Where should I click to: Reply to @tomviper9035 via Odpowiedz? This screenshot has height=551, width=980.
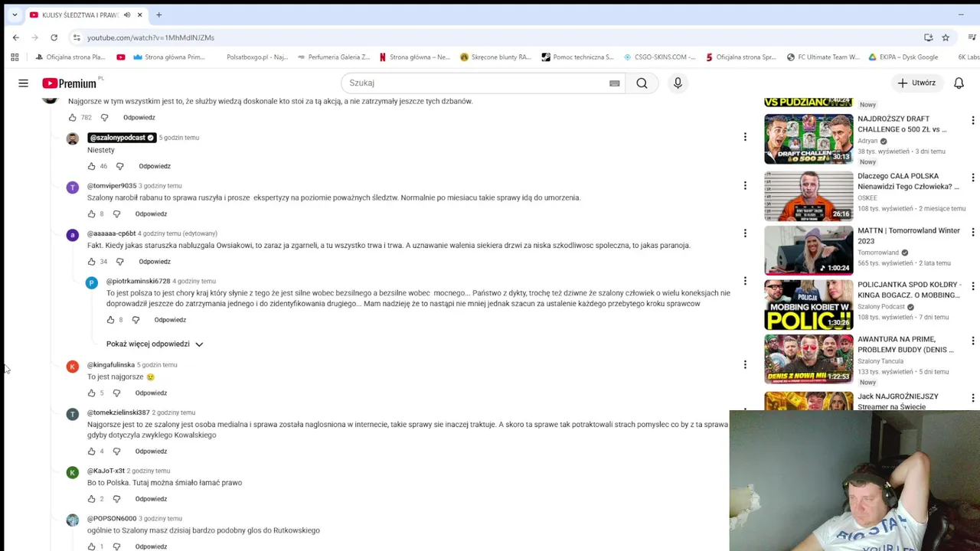[x=151, y=214]
